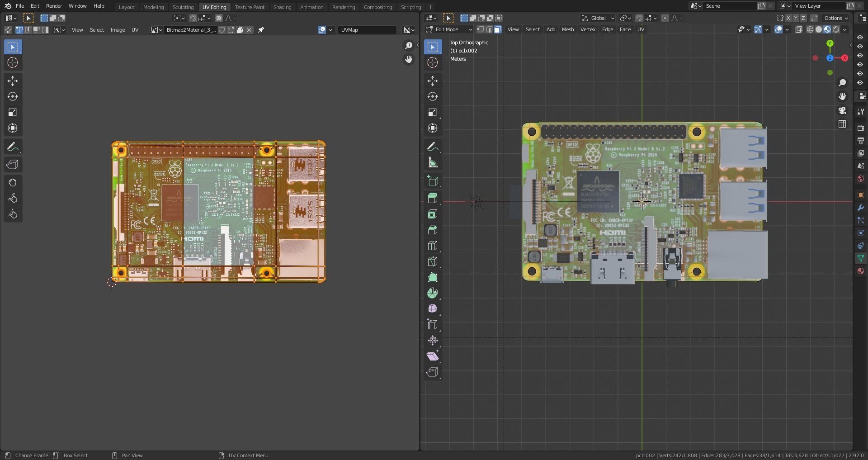Select the Bevel tool
The image size is (868, 460).
pos(433,230)
